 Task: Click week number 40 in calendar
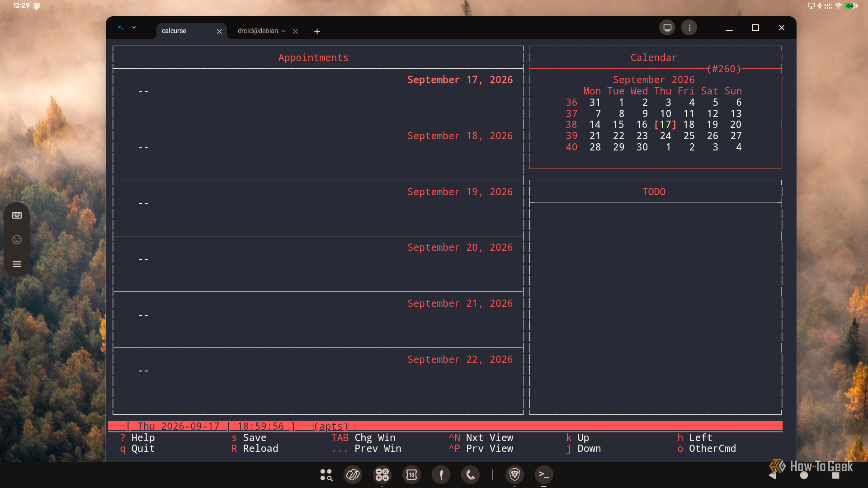coord(571,147)
